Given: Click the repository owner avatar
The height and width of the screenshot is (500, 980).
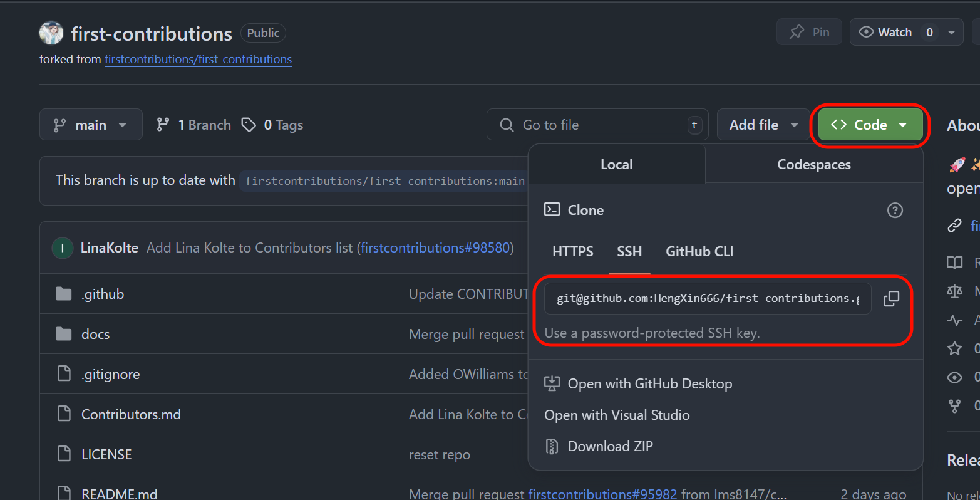Looking at the screenshot, I should [x=51, y=33].
